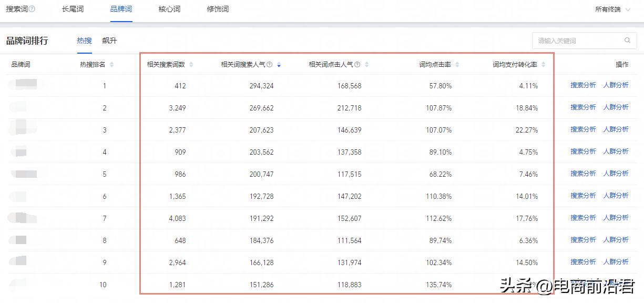Open 人群分析 for the rank 3 brand

(x=616, y=129)
